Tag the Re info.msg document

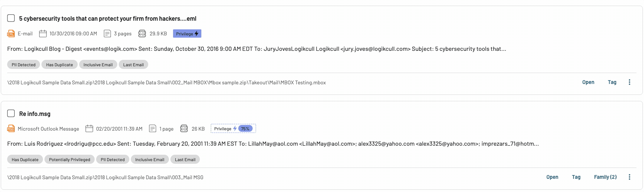[576, 177]
